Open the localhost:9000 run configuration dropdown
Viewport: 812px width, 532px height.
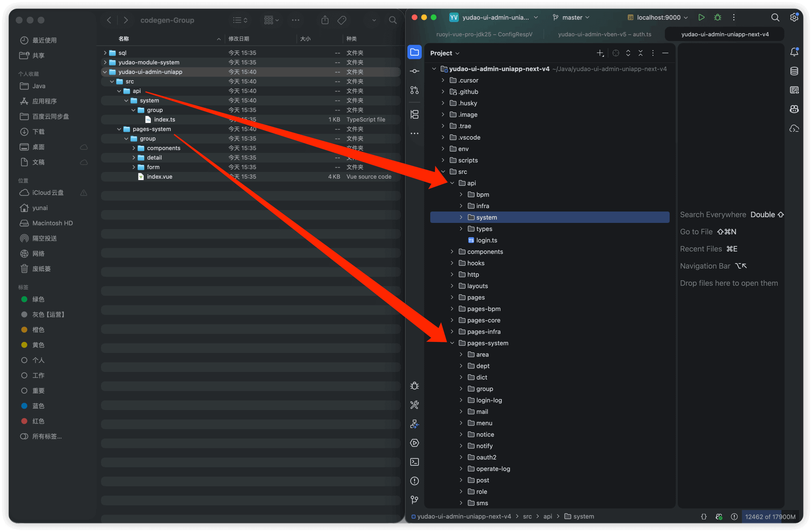(658, 18)
